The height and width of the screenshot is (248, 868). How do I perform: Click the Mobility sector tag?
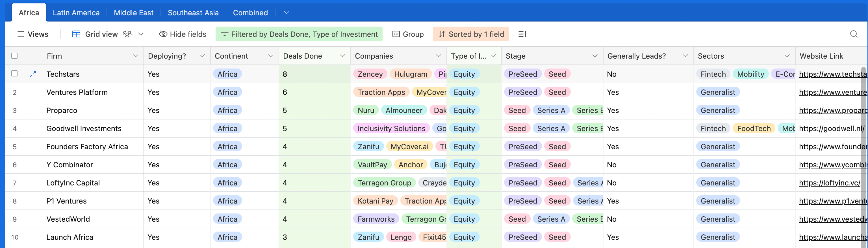click(750, 74)
